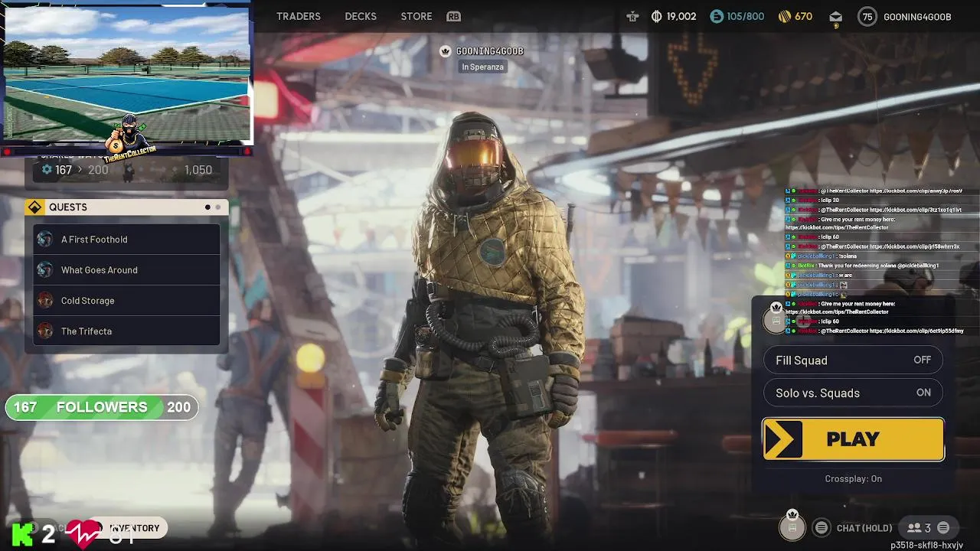Click the kickbot clip link ending 6et9lp55dfmy
Viewport: 980px width, 551px height.
tap(916, 331)
